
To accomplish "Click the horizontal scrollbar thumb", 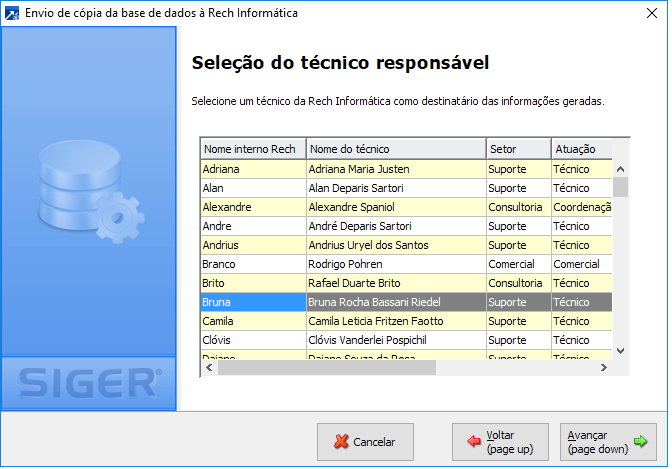I will [327, 367].
